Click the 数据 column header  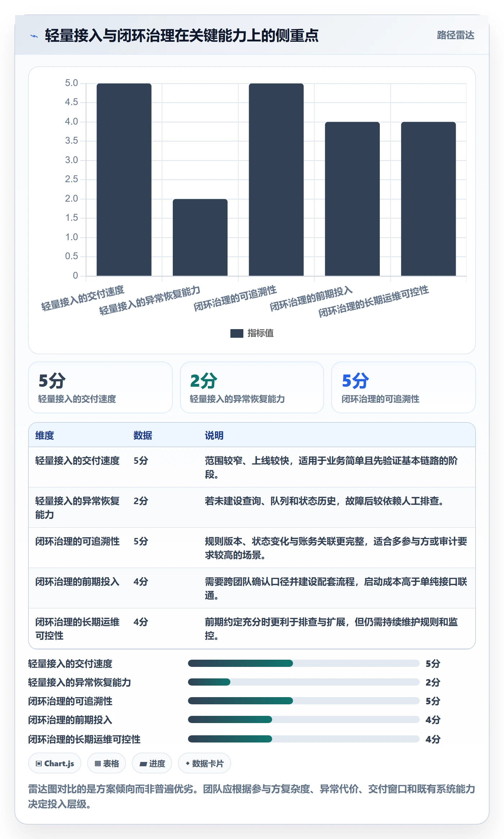point(143,435)
